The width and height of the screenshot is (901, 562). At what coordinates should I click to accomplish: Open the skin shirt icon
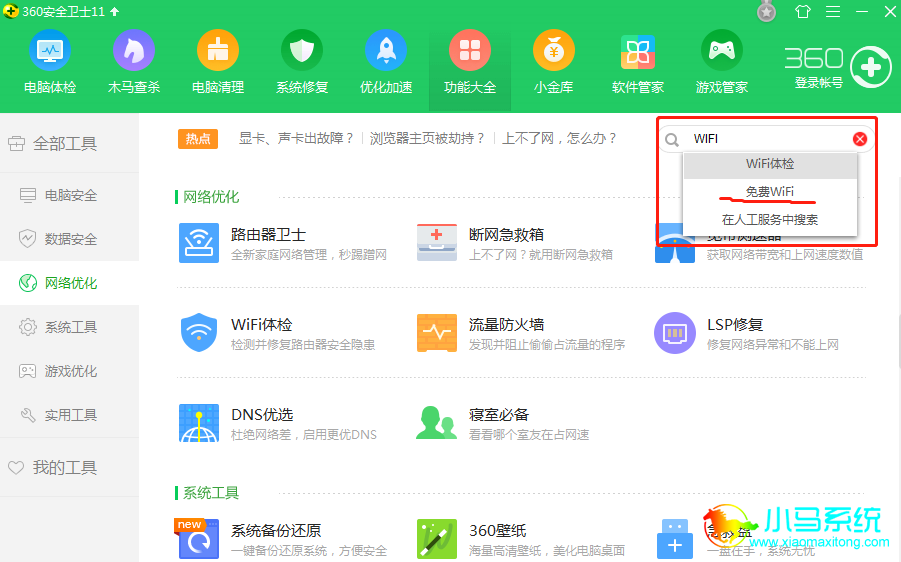[x=803, y=11]
